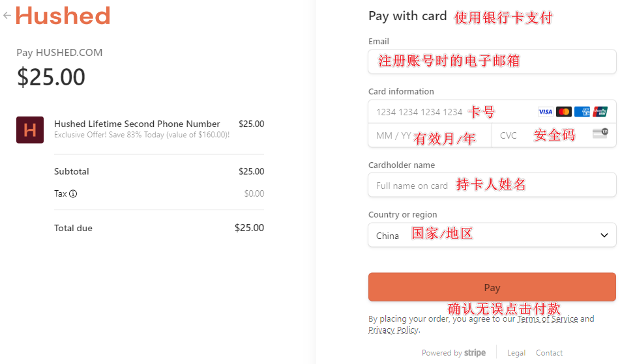620x364 pixels.
Task: Focus the Cardholder name field
Action: (x=492, y=185)
